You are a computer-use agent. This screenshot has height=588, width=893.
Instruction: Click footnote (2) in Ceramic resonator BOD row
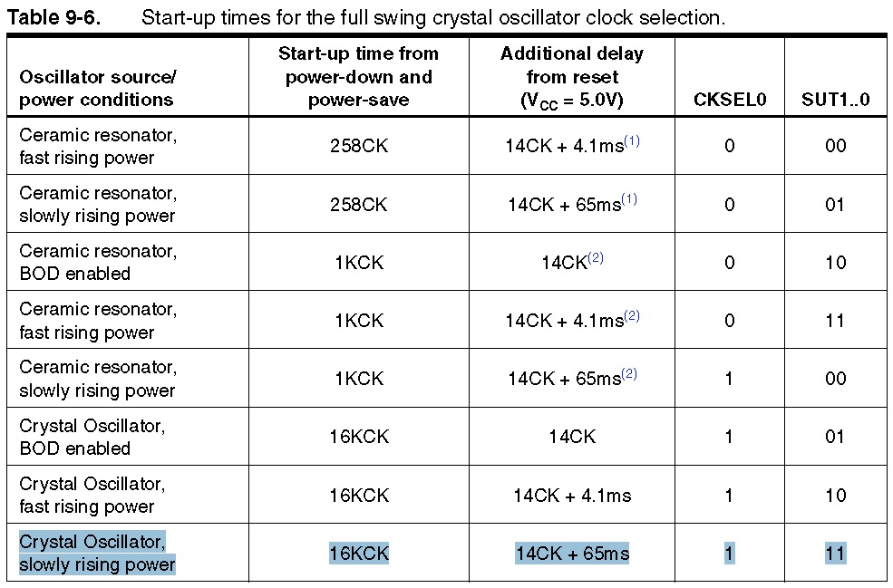(x=595, y=258)
